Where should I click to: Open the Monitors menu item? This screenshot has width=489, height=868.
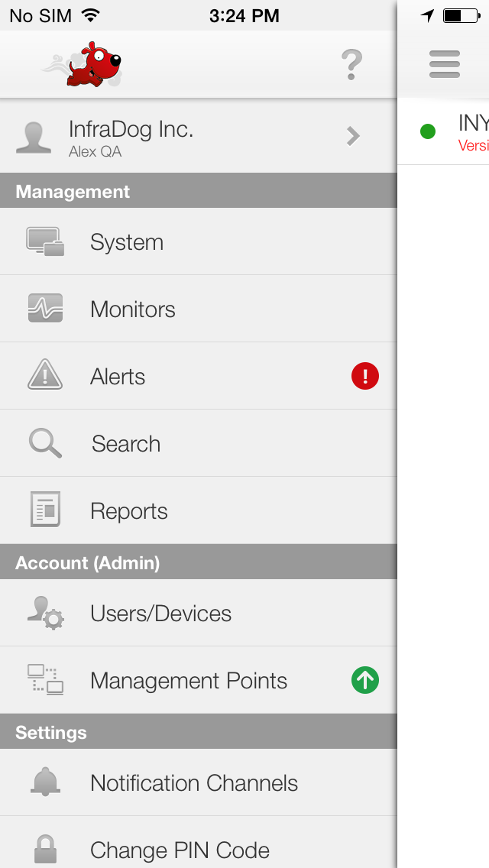click(198, 309)
